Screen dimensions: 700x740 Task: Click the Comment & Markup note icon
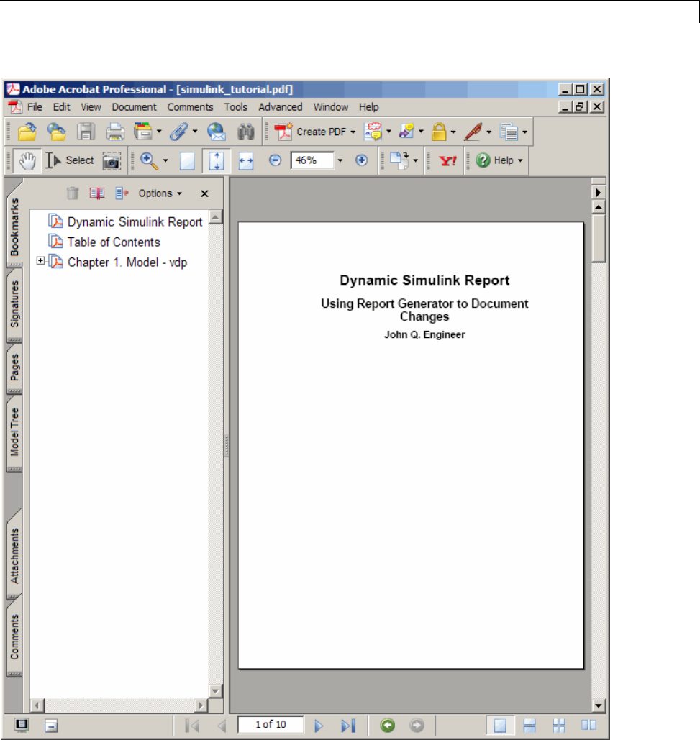pos(373,132)
